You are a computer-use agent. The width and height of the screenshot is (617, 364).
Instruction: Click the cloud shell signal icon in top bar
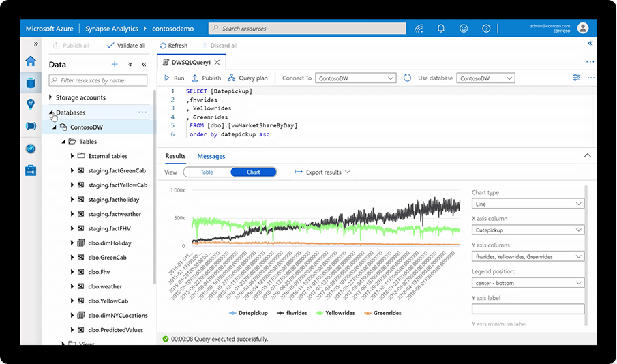pos(419,29)
